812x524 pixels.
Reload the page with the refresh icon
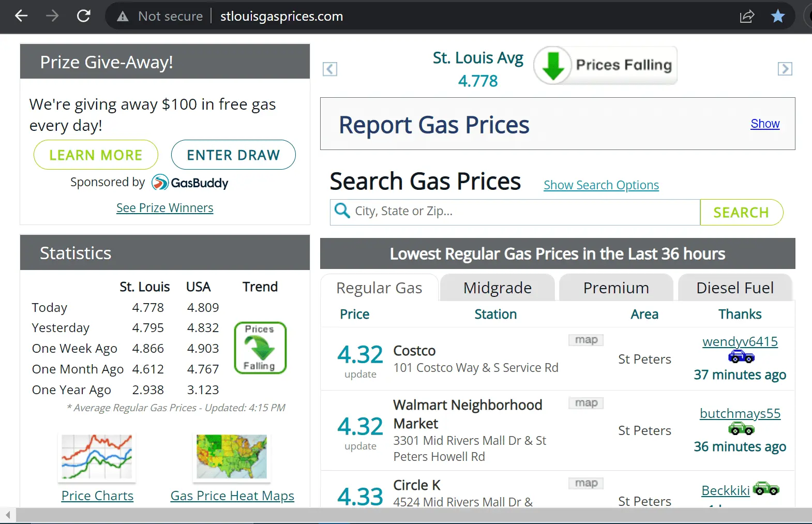coord(84,16)
